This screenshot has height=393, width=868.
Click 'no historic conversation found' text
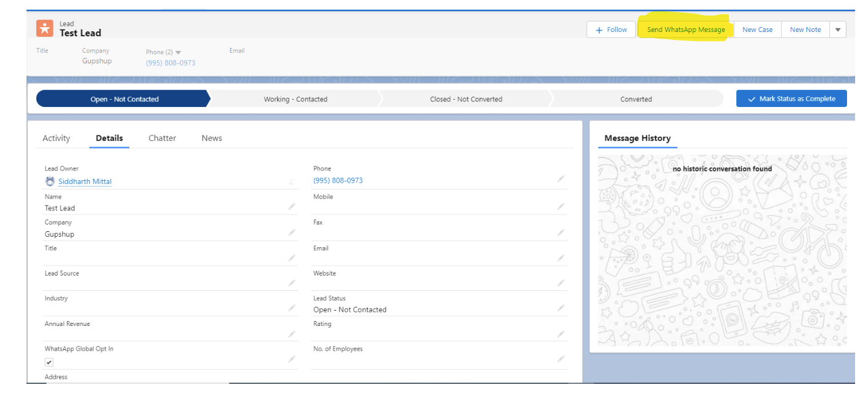(x=722, y=169)
